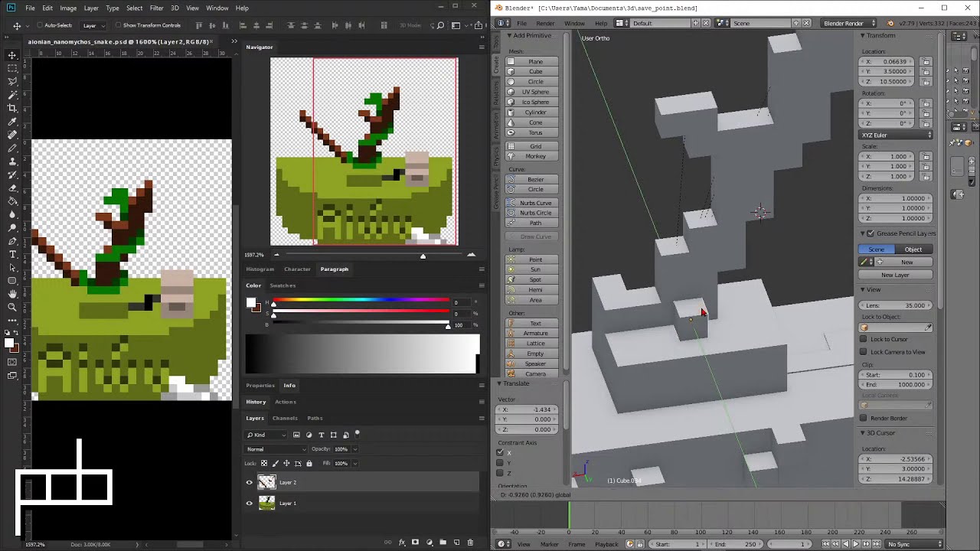Click Blender Lens value field
980x551 pixels.
pyautogui.click(x=897, y=305)
